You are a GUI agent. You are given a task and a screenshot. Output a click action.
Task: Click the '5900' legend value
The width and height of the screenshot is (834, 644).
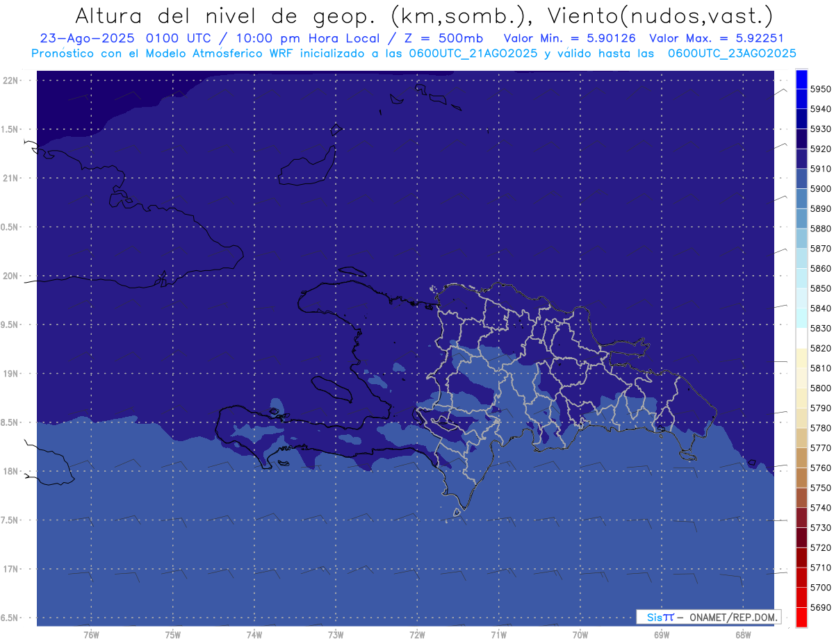820,189
